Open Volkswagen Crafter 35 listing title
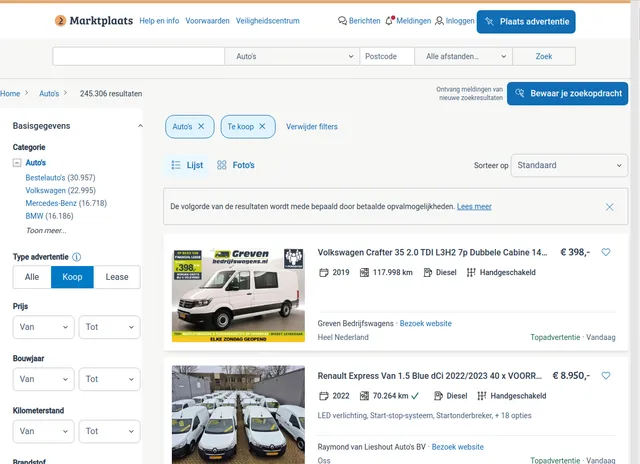This screenshot has width=640, height=464. [432, 252]
